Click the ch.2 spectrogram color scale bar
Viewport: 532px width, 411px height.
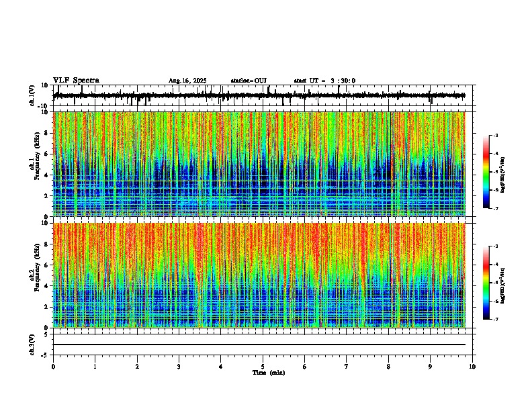486,283
